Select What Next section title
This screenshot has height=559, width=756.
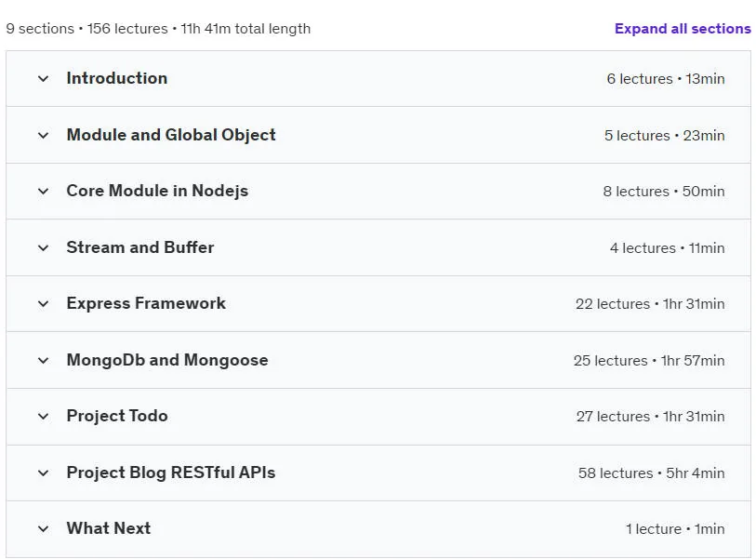pos(109,528)
